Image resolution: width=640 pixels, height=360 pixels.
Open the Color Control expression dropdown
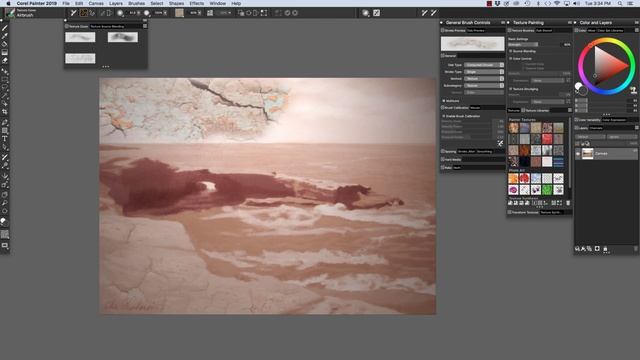[x=548, y=81]
